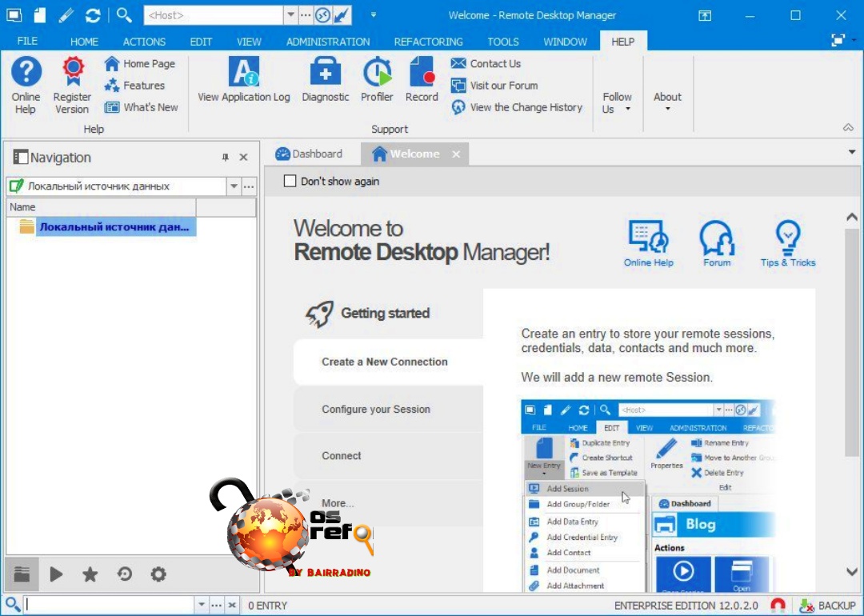
Task: Close the Navigation panel
Action: 243,158
